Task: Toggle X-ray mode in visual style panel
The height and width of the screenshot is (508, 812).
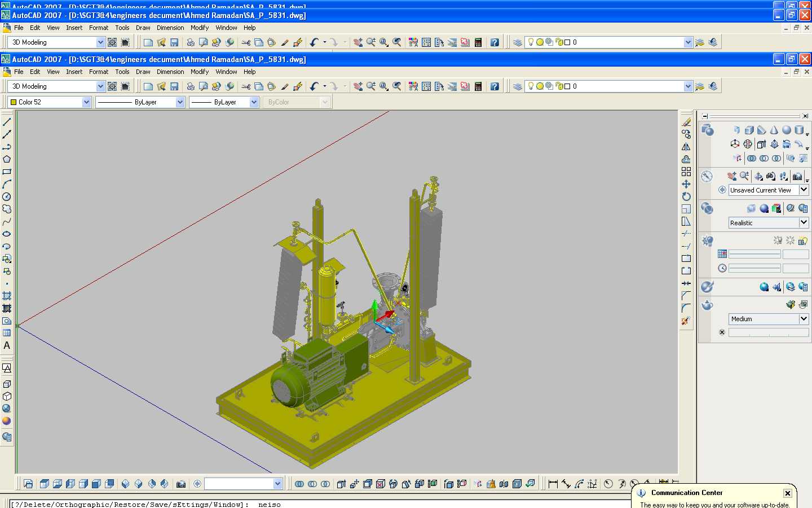Action: pos(751,208)
